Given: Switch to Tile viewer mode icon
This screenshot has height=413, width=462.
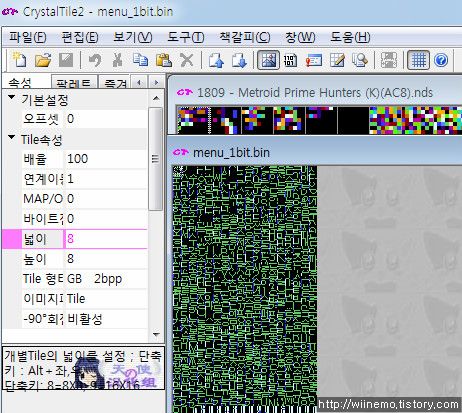Looking at the screenshot, I should pyautogui.click(x=268, y=60).
